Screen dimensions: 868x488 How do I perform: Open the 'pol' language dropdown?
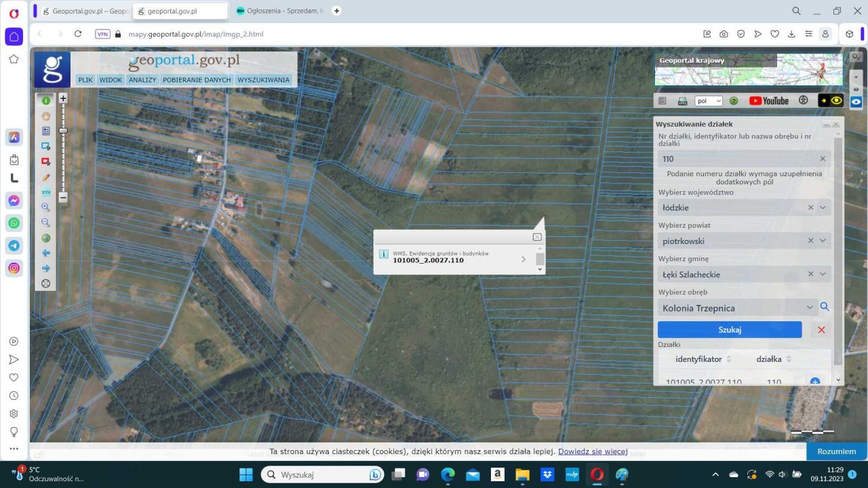[709, 101]
